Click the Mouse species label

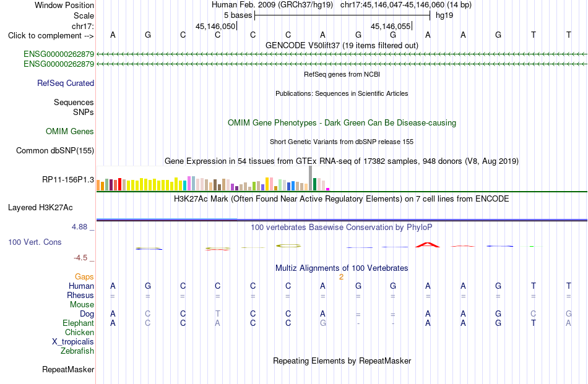click(82, 305)
